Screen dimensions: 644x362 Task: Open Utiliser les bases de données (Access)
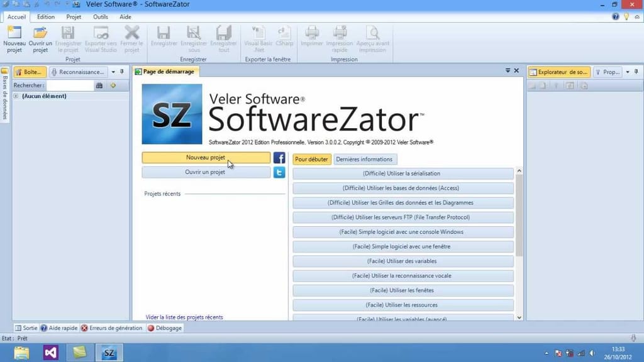pyautogui.click(x=403, y=188)
